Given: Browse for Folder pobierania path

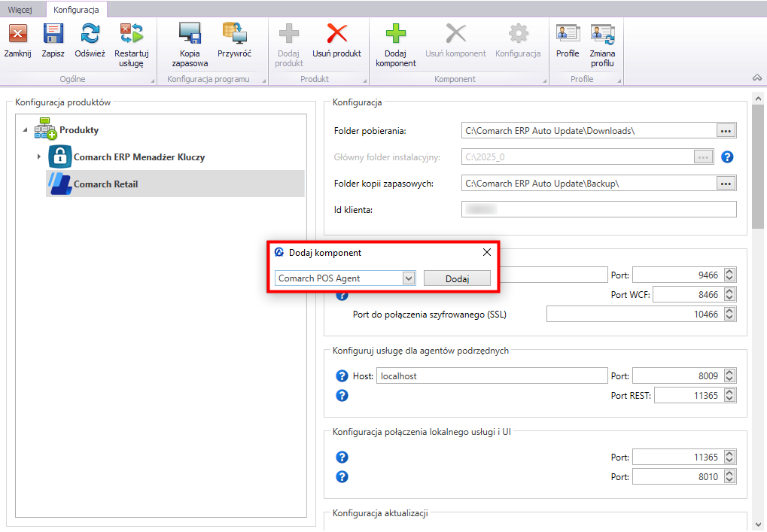Looking at the screenshot, I should [726, 131].
